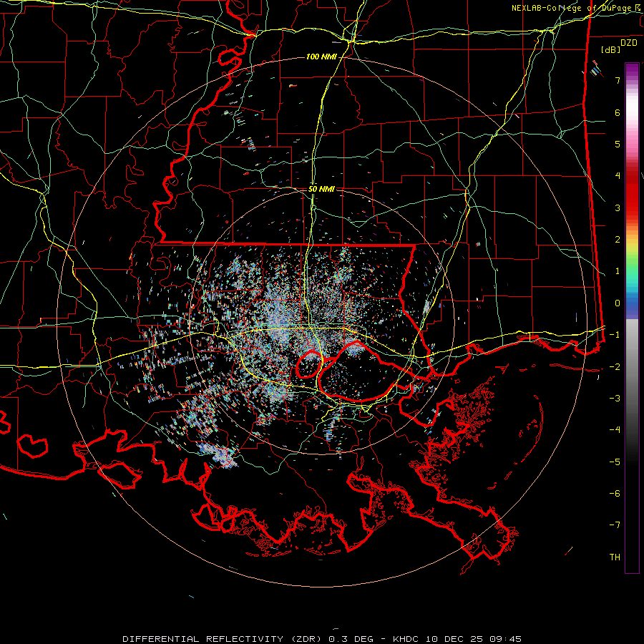The image size is (644, 644).
Task: Click the 6 value on the scale
Action: pyautogui.click(x=618, y=112)
